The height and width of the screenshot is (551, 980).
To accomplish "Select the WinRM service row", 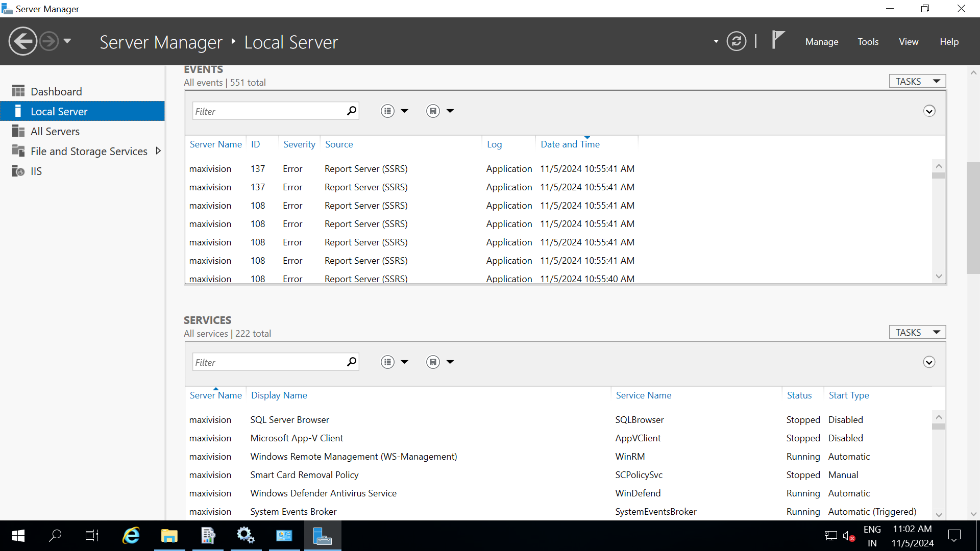I will tap(558, 457).
